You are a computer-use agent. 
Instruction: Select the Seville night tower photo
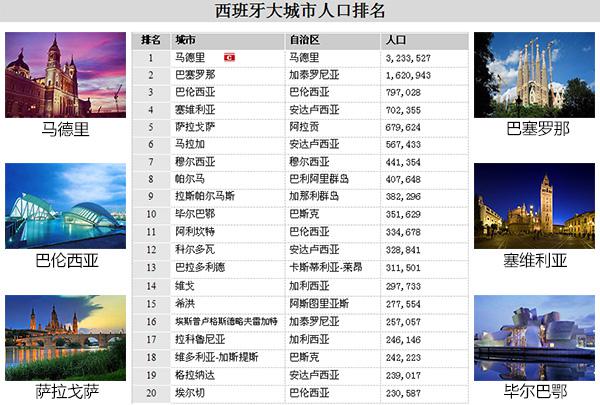[534, 206]
